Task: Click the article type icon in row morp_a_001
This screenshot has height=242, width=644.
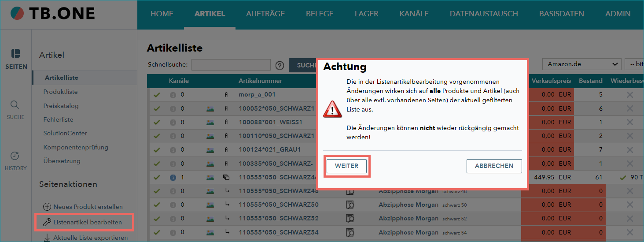Action: point(226,95)
